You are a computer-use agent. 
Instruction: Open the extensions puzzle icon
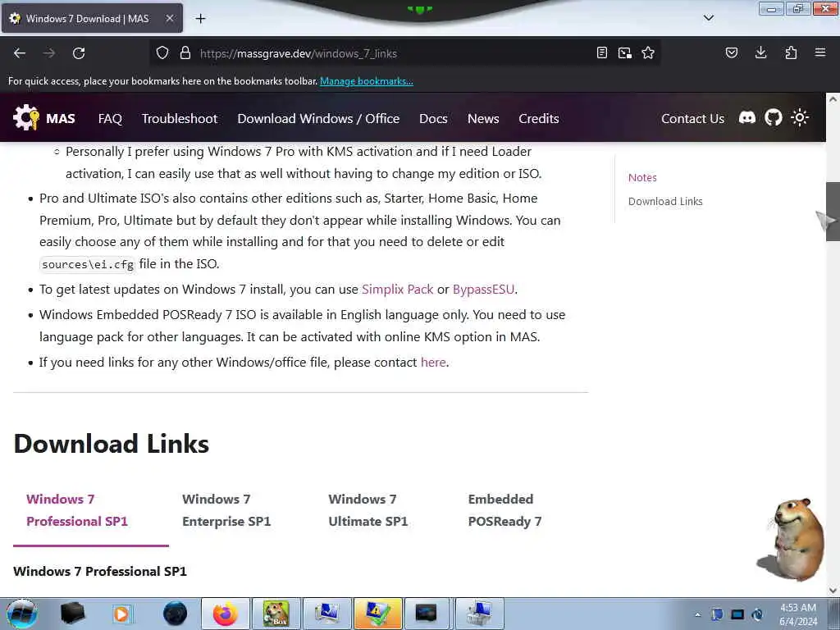click(x=791, y=52)
